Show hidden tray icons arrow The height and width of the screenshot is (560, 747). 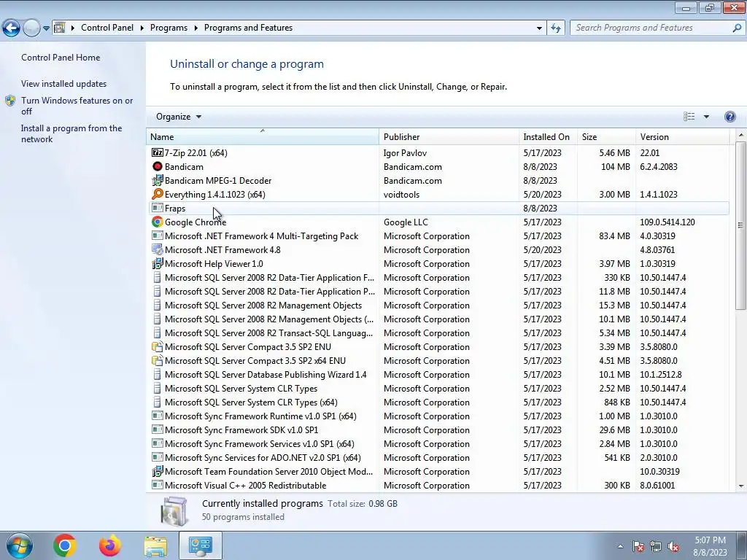[620, 547]
